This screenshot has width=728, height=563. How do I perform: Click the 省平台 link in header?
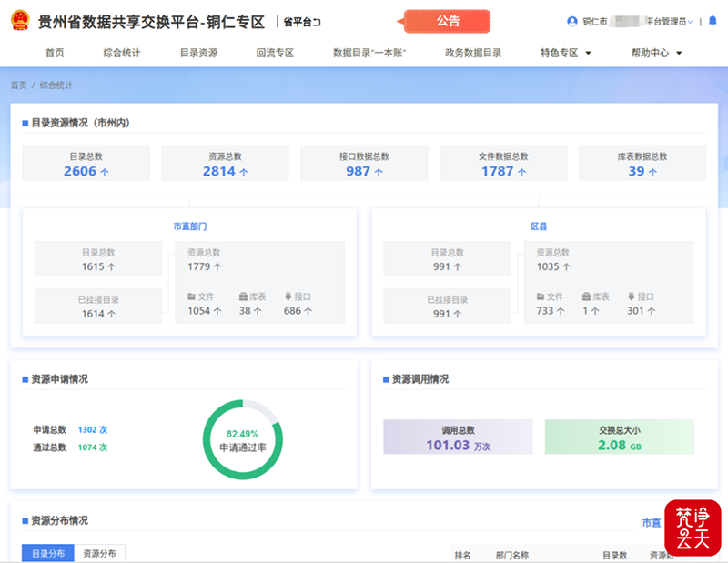click(301, 21)
